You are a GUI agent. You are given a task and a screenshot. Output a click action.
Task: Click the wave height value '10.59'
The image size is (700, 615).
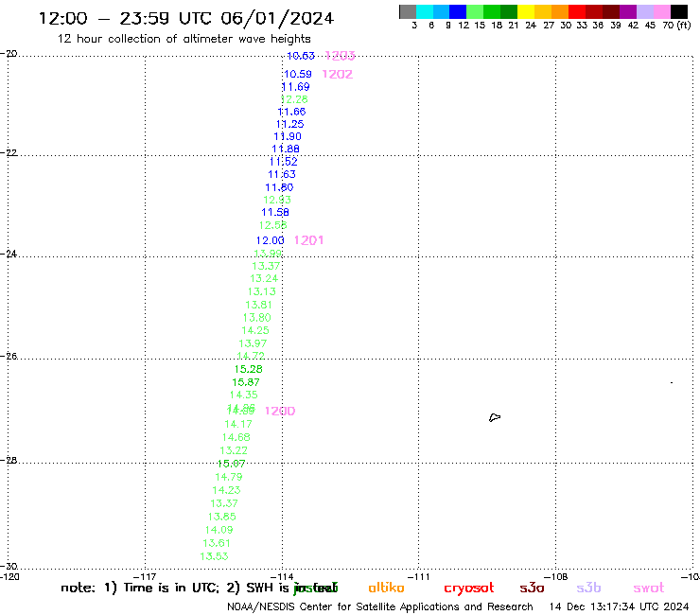[298, 74]
